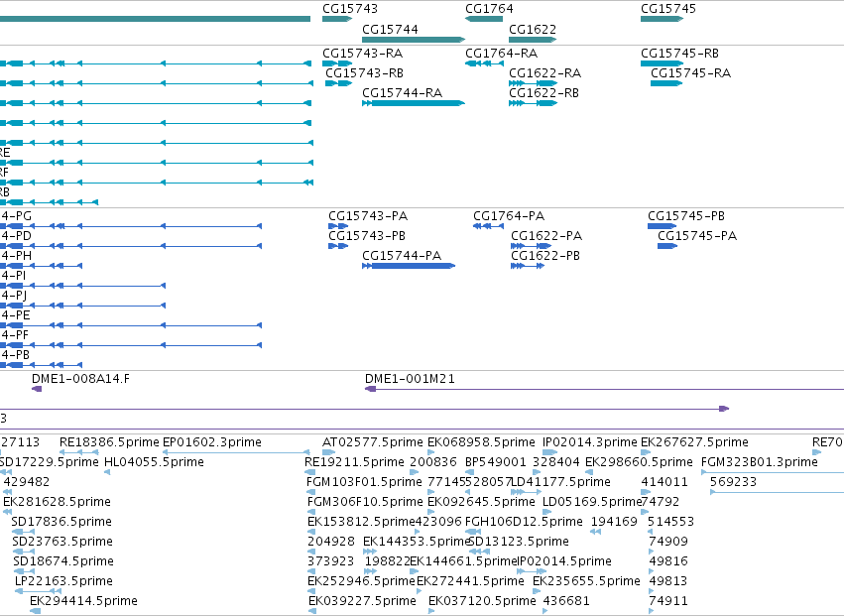
Task: Open the CG15743-RA transcript label
Action: pyautogui.click(x=362, y=54)
